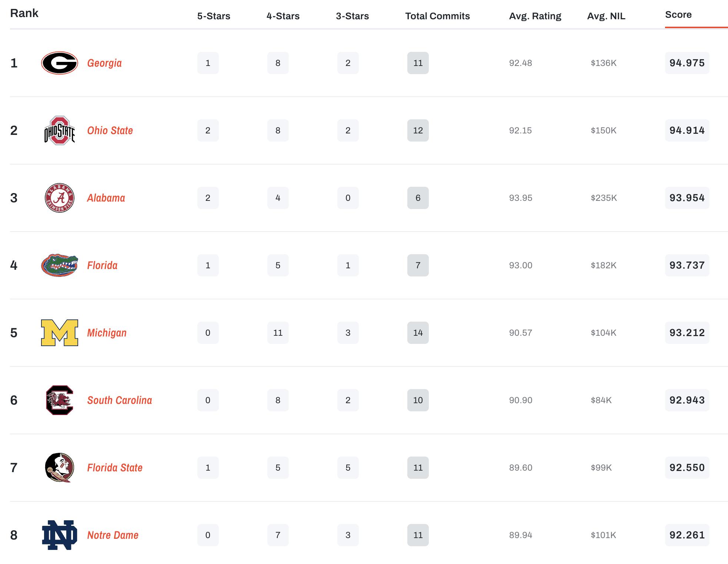Open the Ohio State team link
This screenshot has width=728, height=564.
110,130
